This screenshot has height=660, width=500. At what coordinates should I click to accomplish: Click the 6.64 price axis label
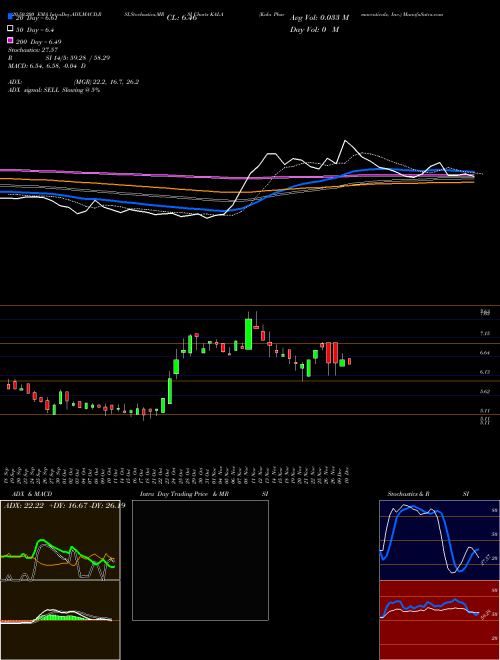coord(485,353)
